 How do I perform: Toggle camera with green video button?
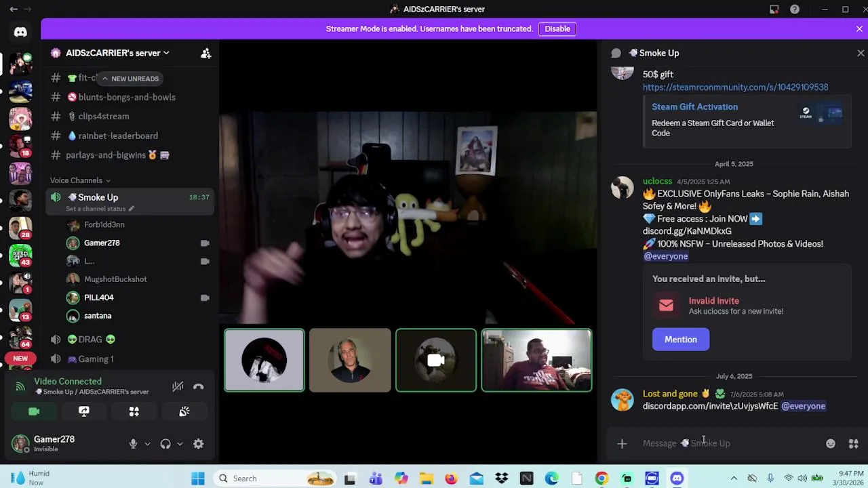[34, 411]
